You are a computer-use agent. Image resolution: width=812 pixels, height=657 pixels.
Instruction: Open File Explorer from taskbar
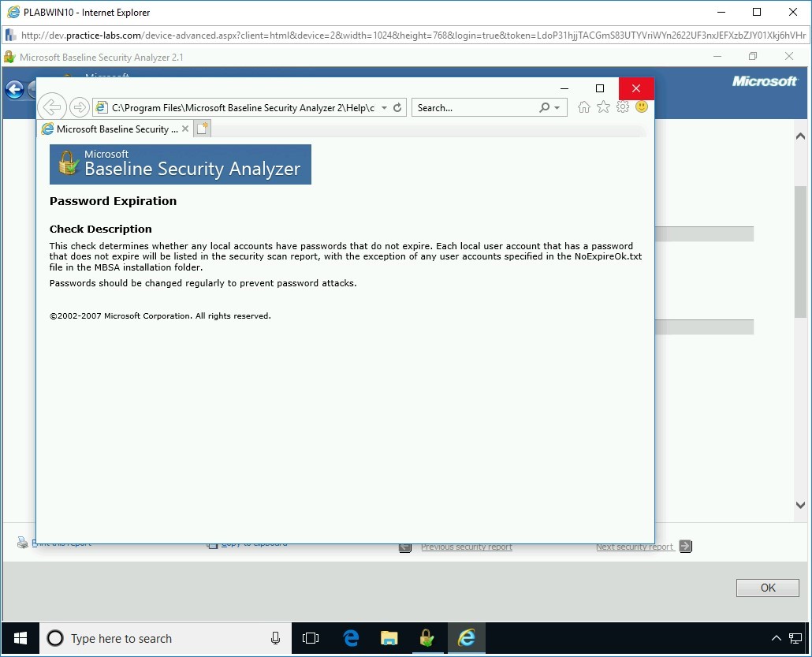click(389, 638)
